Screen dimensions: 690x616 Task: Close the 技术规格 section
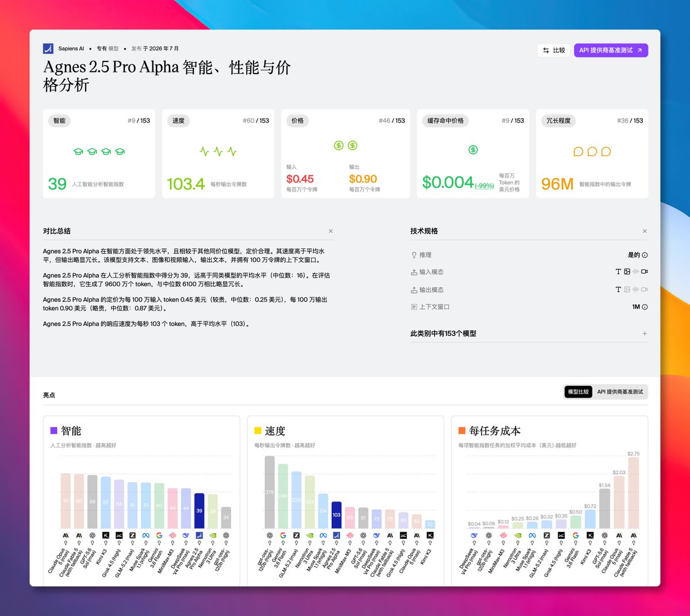(645, 231)
